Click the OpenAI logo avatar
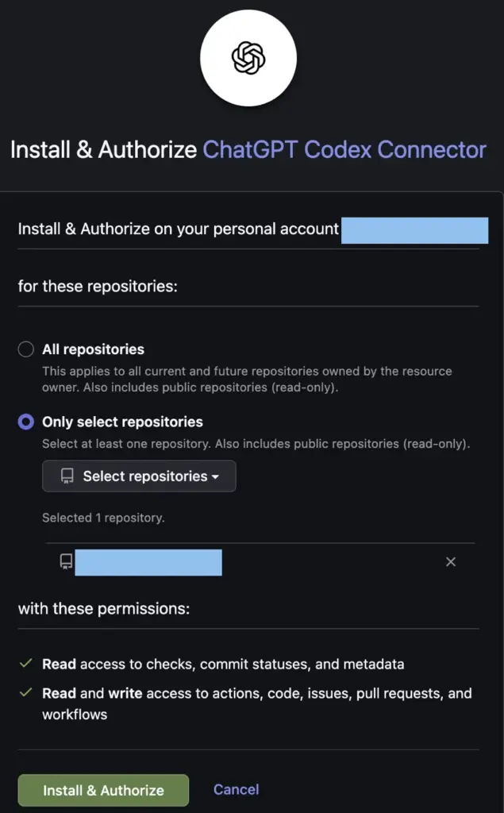The width and height of the screenshot is (504, 813). pos(248,58)
